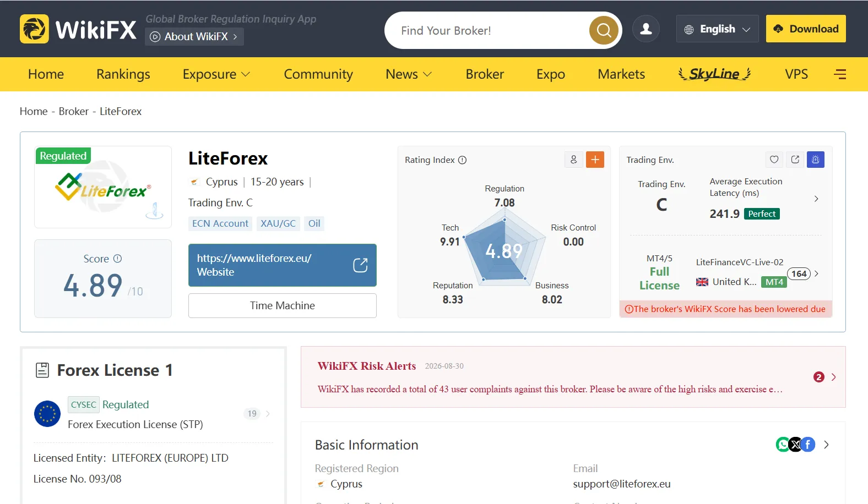Click the 'Forex Execution License (STP)' text

click(x=135, y=424)
